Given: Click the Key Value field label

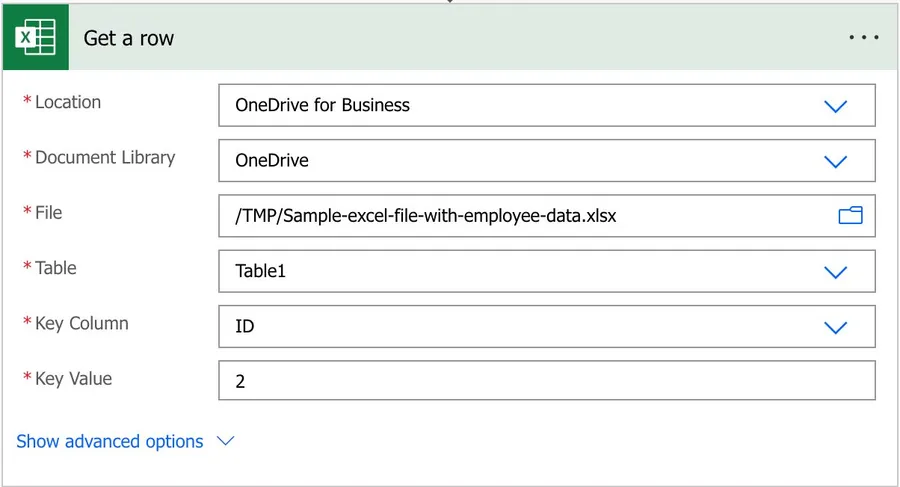Looking at the screenshot, I should [x=73, y=378].
